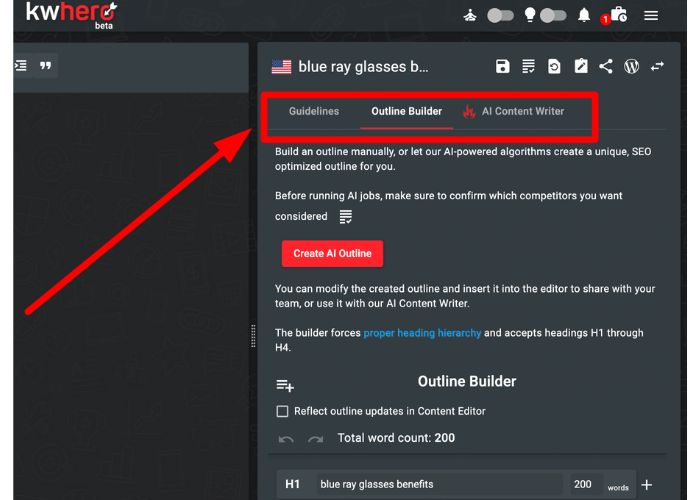Click the panel divider drag handle
This screenshot has height=500, width=700.
pos(253,336)
